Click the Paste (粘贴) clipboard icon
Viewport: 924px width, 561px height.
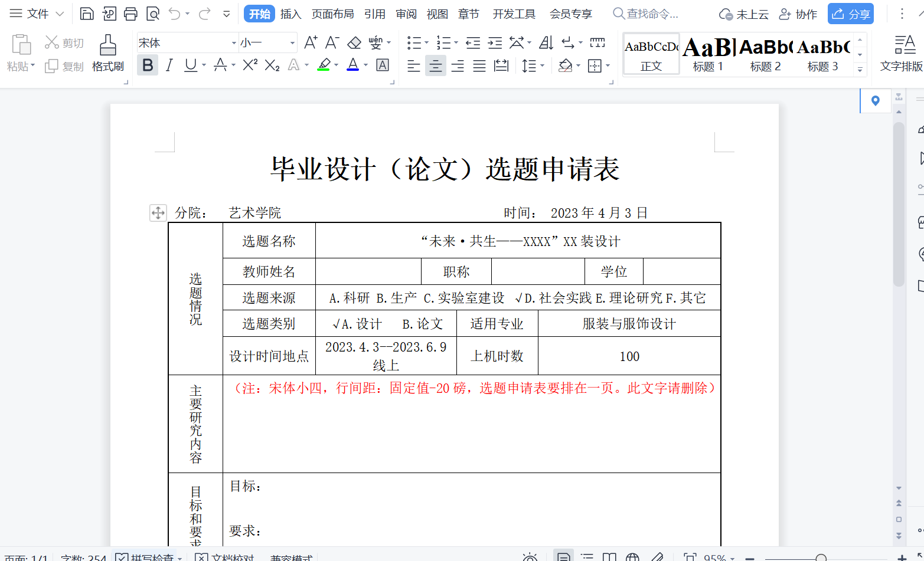pos(21,45)
